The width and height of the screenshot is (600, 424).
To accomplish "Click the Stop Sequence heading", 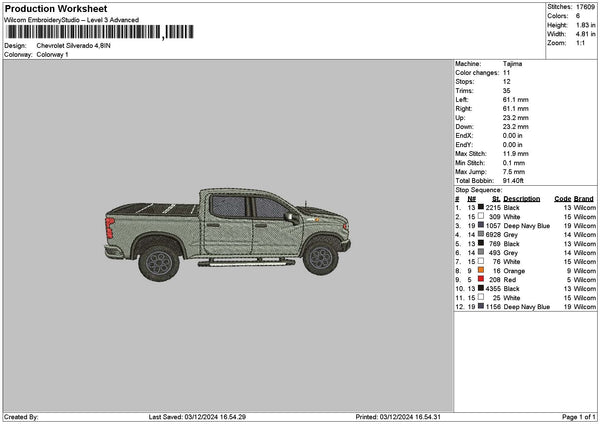I will 478,189.
